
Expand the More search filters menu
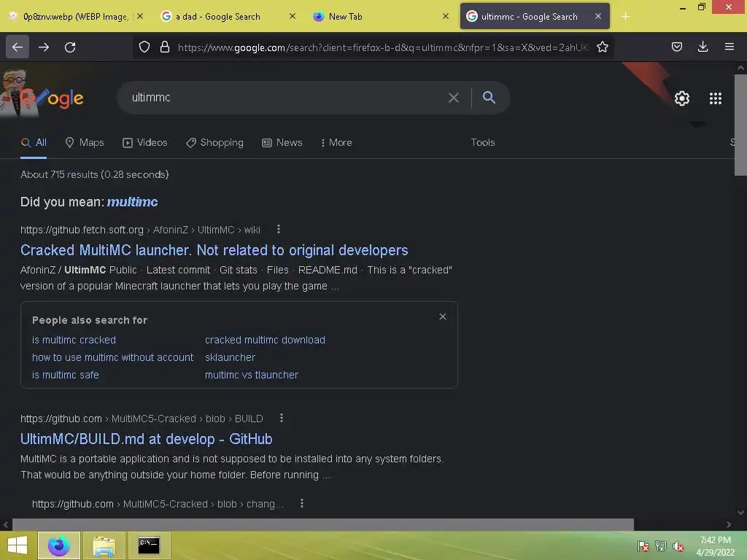point(336,142)
